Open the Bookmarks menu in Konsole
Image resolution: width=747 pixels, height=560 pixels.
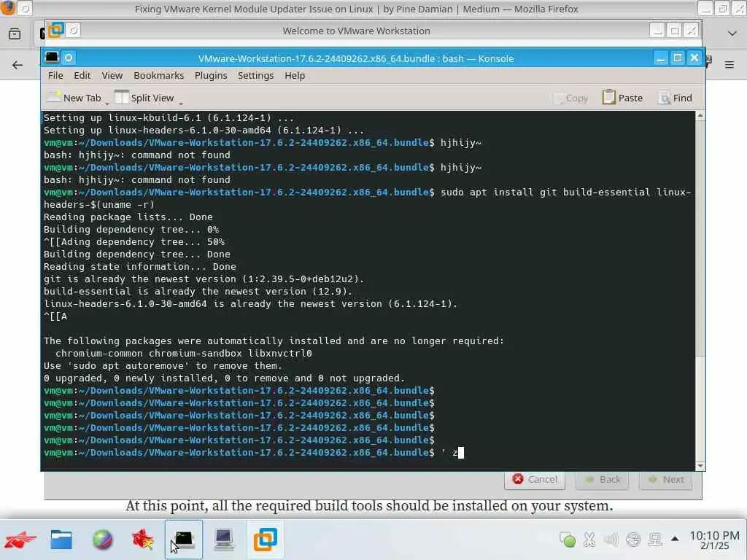point(158,76)
